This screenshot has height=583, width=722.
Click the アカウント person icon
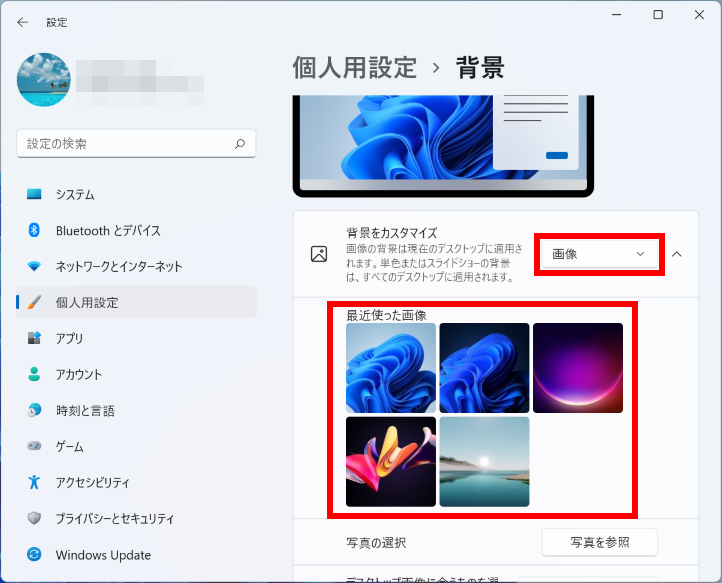(34, 374)
